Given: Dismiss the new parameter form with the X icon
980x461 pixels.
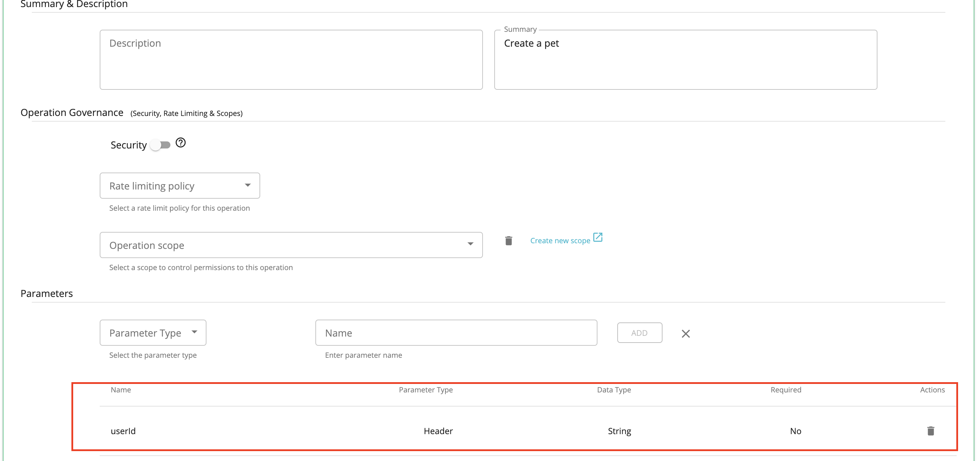Looking at the screenshot, I should (x=686, y=334).
